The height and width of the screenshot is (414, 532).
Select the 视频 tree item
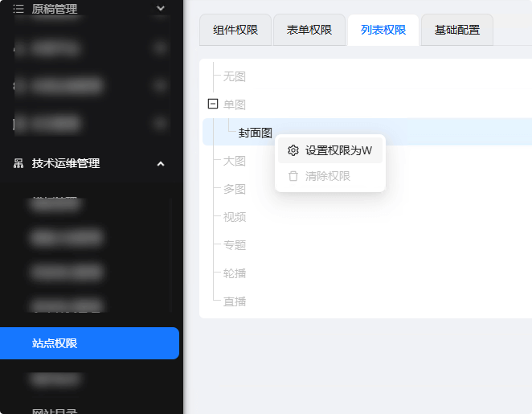tap(234, 217)
